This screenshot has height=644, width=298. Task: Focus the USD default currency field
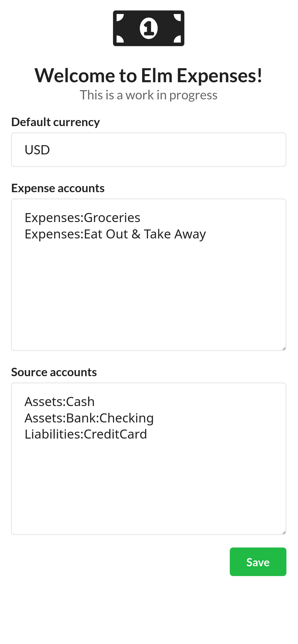(148, 150)
